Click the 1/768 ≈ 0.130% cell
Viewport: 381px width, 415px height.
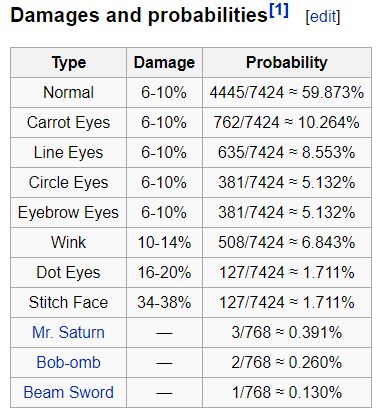(x=287, y=392)
